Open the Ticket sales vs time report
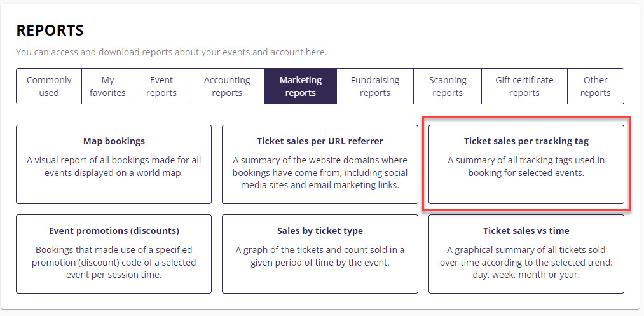The height and width of the screenshot is (316, 644). (x=526, y=231)
